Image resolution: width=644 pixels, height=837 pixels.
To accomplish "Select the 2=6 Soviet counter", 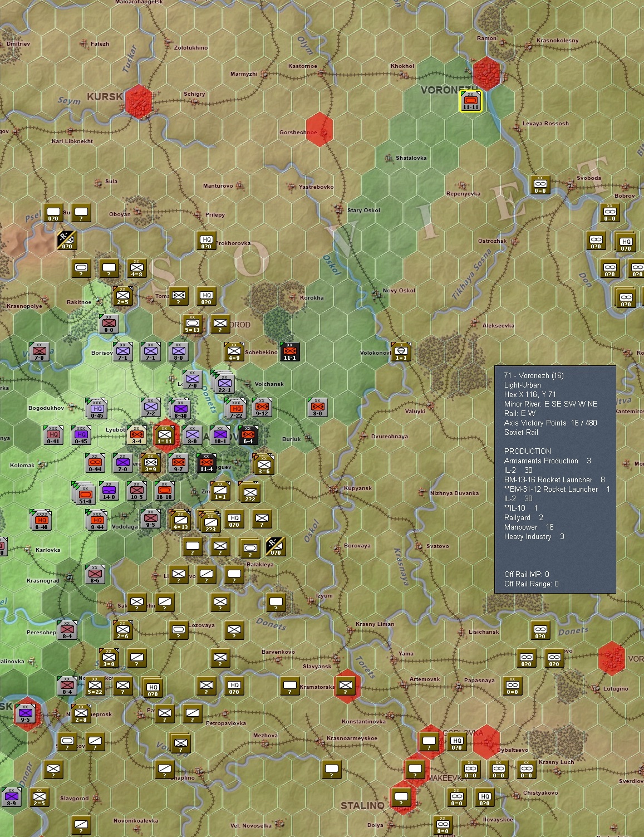I will tap(122, 630).
